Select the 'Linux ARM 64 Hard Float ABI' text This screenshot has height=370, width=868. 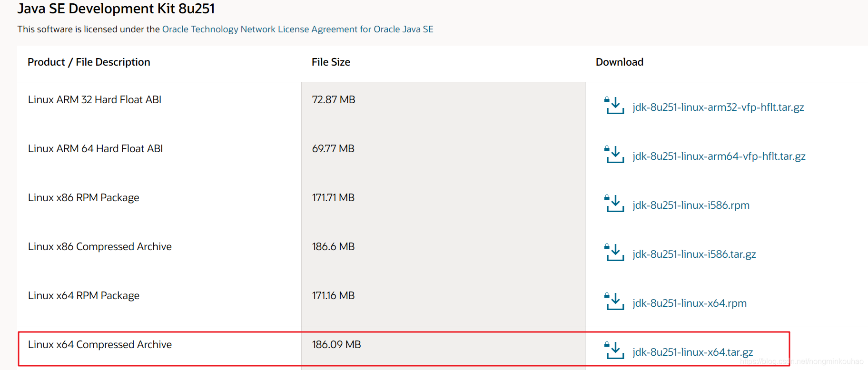click(95, 148)
